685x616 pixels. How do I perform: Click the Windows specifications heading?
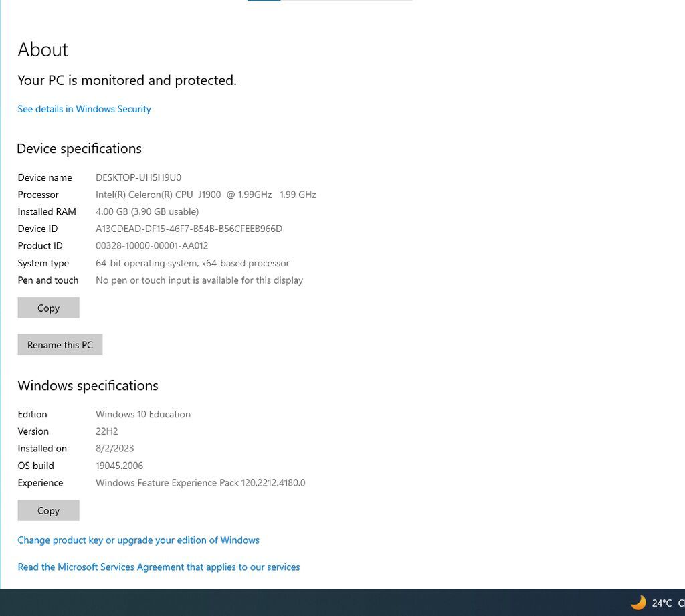coord(88,385)
